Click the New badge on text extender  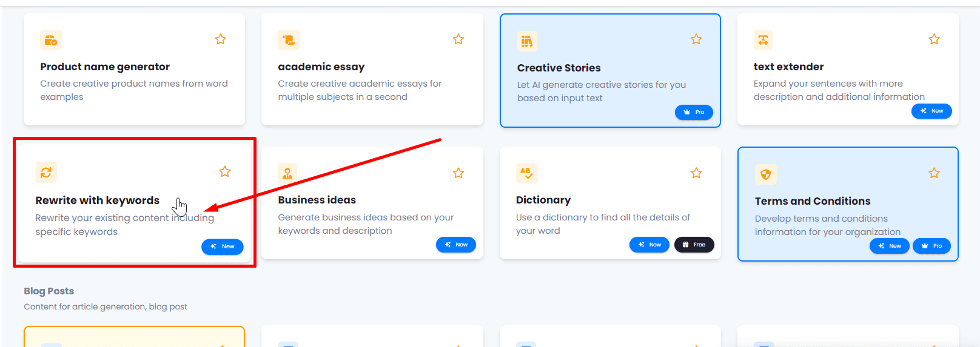pos(931,111)
